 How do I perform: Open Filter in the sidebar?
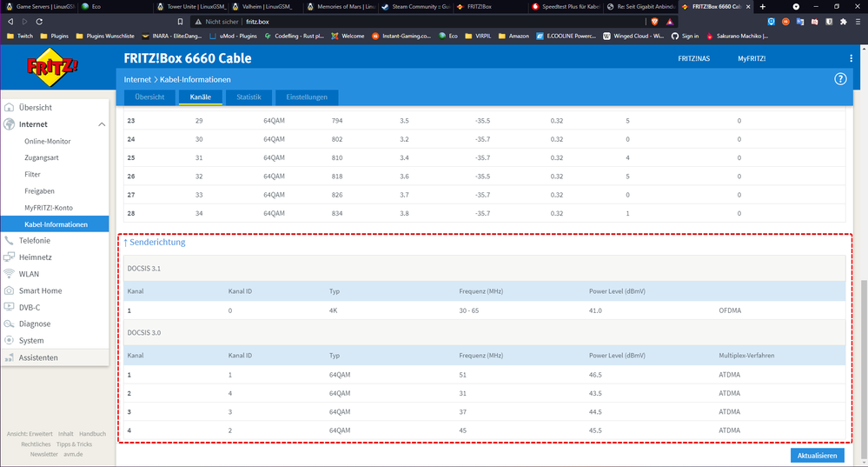point(32,175)
